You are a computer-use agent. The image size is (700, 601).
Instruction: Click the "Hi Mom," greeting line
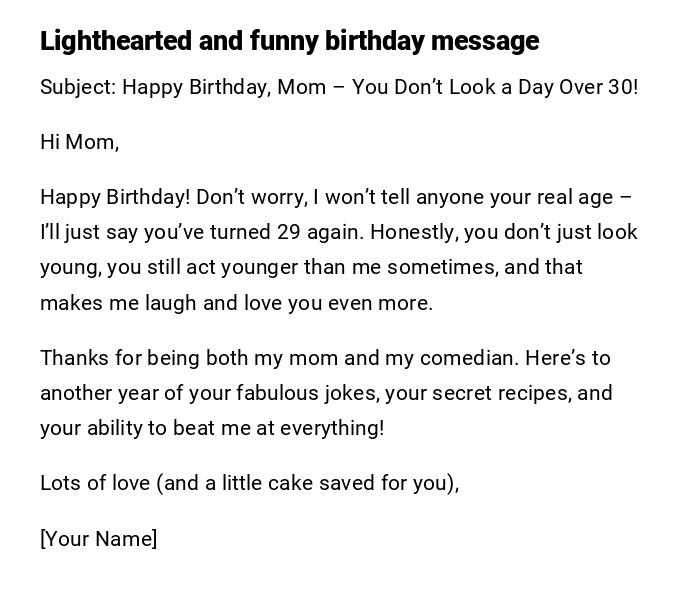point(79,142)
